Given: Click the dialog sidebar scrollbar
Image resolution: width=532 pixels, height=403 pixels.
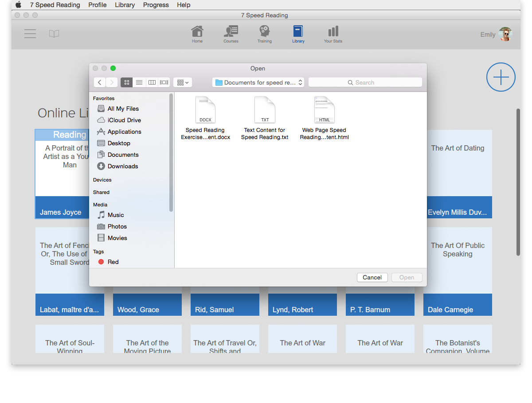Looking at the screenshot, I should 171,152.
